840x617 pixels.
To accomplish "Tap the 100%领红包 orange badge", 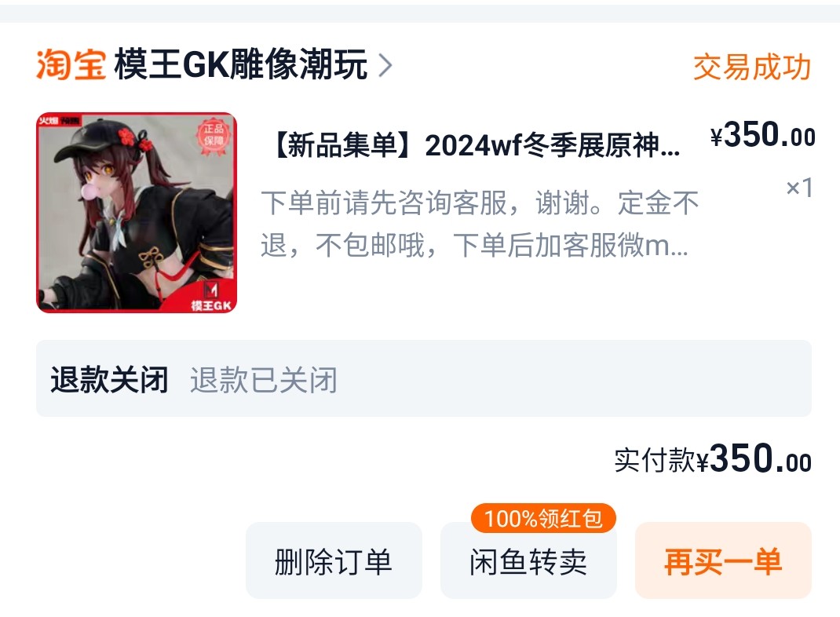I will (x=543, y=518).
